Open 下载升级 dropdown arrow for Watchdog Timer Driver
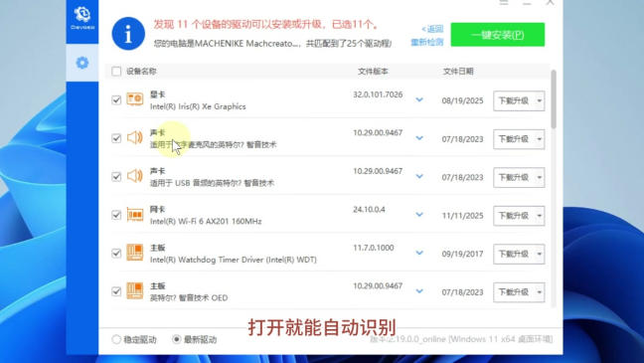The image size is (644, 363). (540, 254)
